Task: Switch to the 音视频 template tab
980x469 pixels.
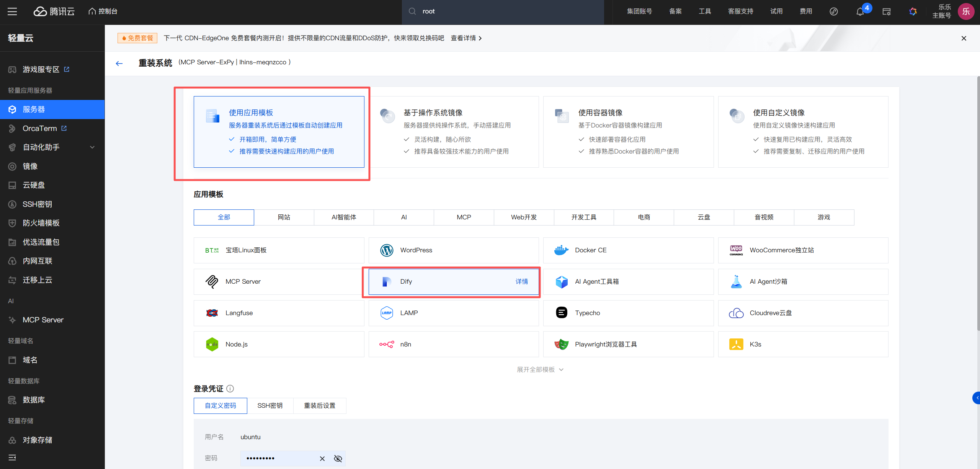Action: pyautogui.click(x=764, y=217)
